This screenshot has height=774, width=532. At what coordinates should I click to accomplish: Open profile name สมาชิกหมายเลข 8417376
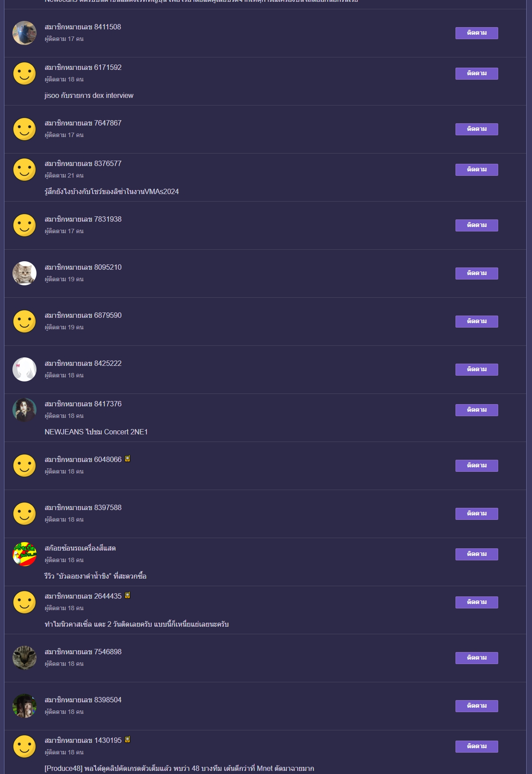(x=83, y=404)
